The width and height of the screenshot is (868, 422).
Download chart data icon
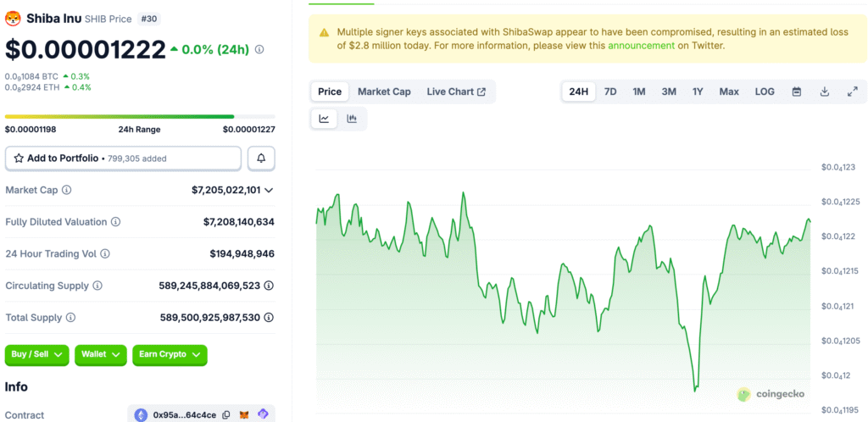pyautogui.click(x=824, y=92)
